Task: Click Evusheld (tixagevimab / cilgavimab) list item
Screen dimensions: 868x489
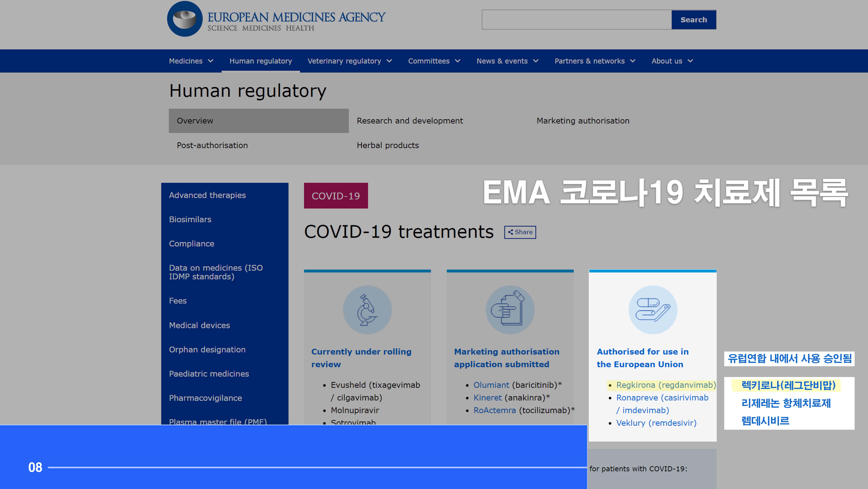Action: 375,391
